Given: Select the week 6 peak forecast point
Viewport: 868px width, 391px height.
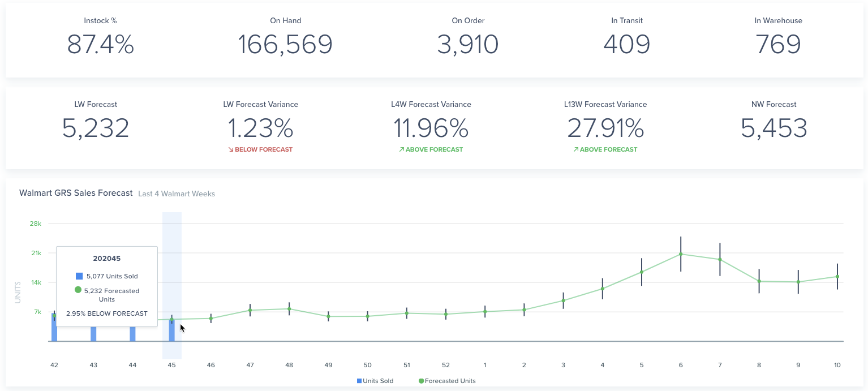Looking at the screenshot, I should [x=681, y=254].
